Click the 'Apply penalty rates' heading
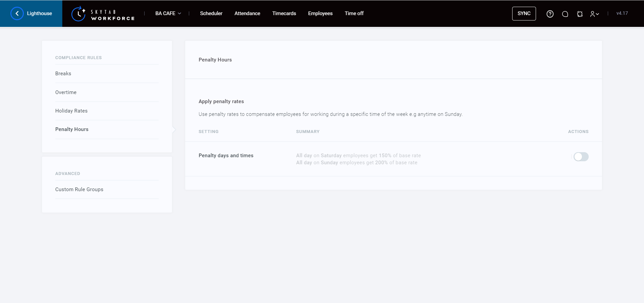644x303 pixels. coord(221,101)
